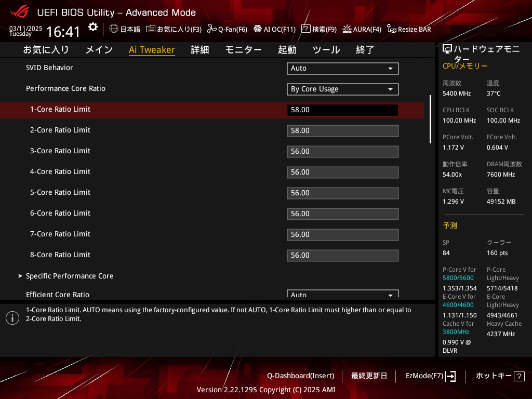The height and width of the screenshot is (399, 532).
Task: Click the 16:41 clock display
Action: [x=63, y=32]
